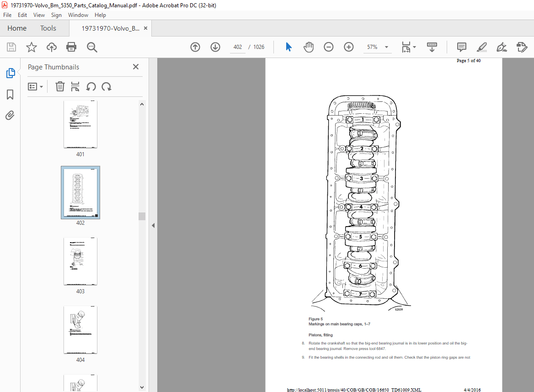Click the Save file icon

pyautogui.click(x=11, y=47)
